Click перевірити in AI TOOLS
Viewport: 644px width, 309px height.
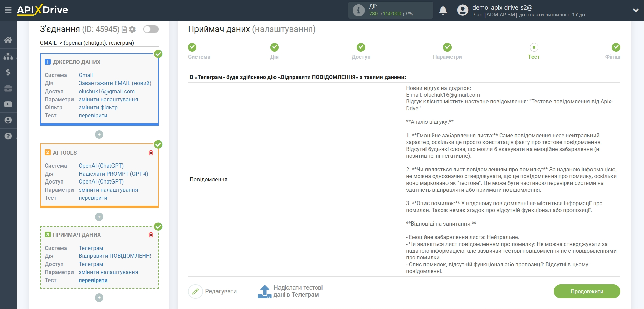(93, 198)
